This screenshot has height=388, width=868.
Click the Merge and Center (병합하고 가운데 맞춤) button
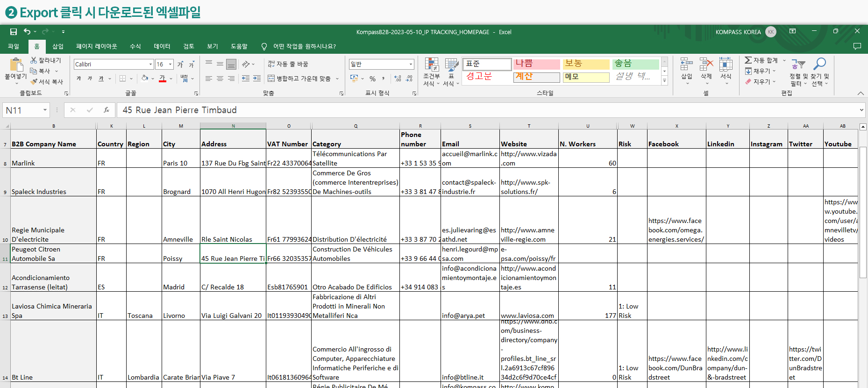click(299, 79)
